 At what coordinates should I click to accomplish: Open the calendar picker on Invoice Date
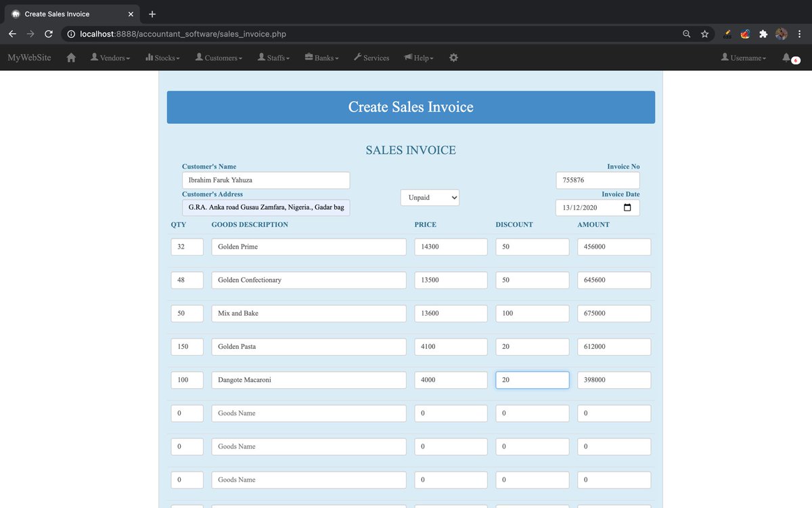point(627,208)
